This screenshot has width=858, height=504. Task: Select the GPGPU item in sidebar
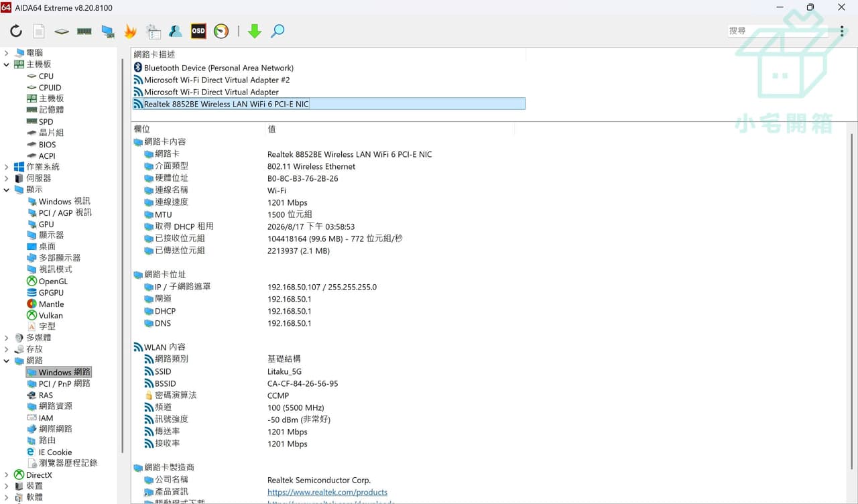click(51, 293)
